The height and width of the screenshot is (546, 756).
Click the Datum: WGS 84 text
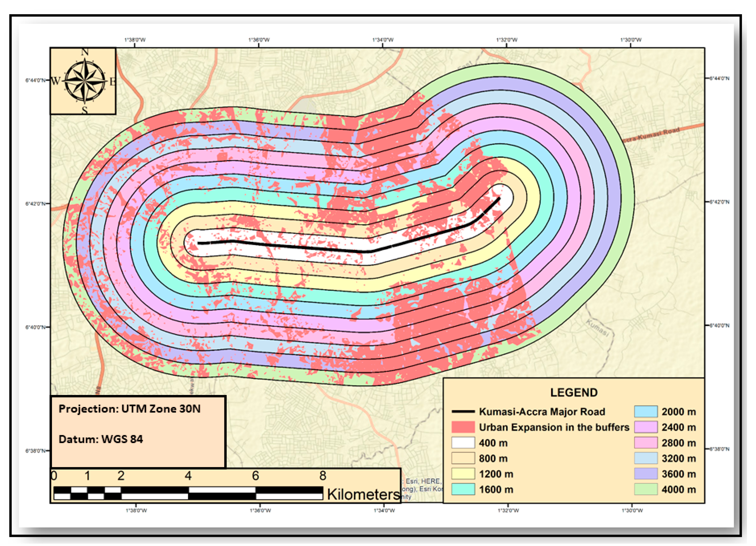coord(101,439)
